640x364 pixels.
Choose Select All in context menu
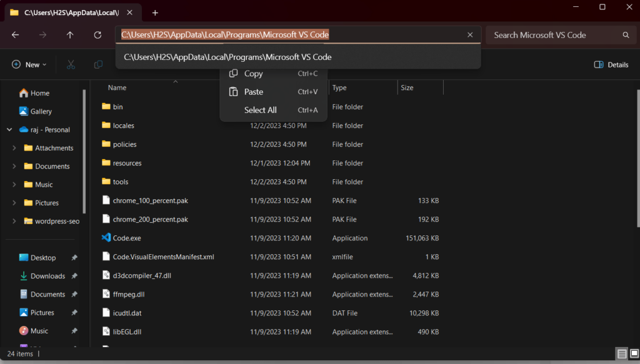pyautogui.click(x=260, y=110)
